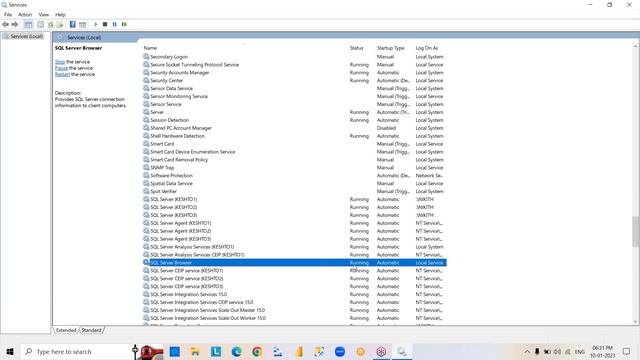Go forward with the toolbar Forward arrow

[x=15, y=24]
